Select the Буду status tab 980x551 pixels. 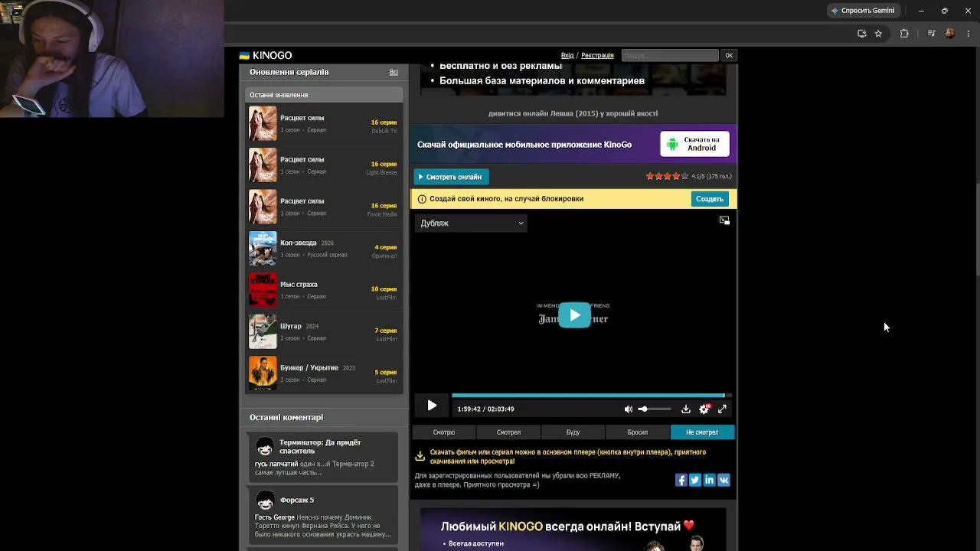point(573,432)
